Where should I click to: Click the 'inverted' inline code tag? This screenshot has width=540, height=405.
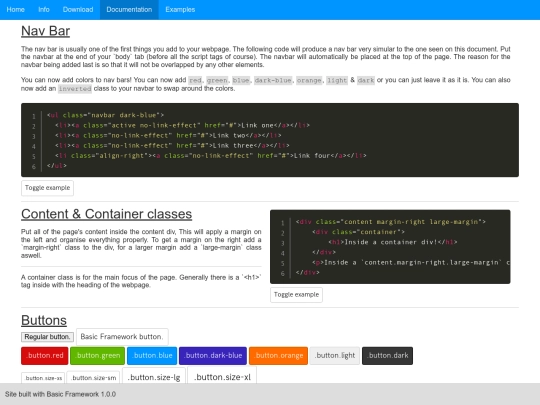click(75, 89)
